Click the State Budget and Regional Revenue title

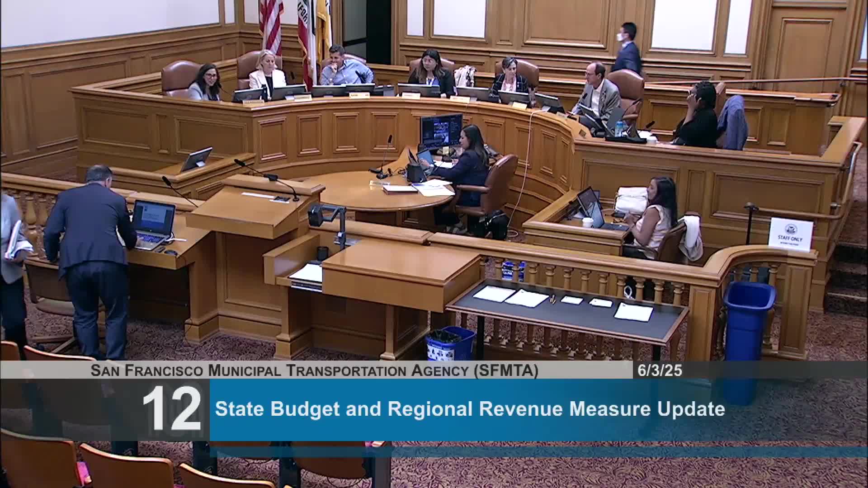tap(469, 409)
